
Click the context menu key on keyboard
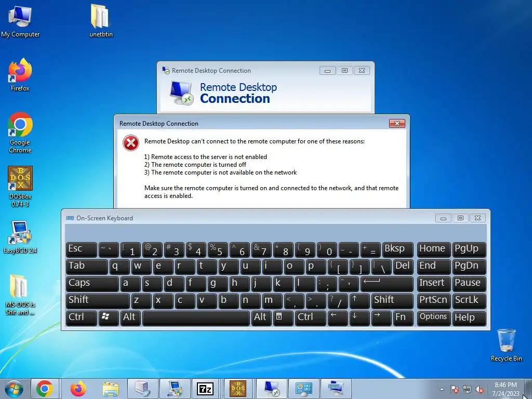pos(283,318)
